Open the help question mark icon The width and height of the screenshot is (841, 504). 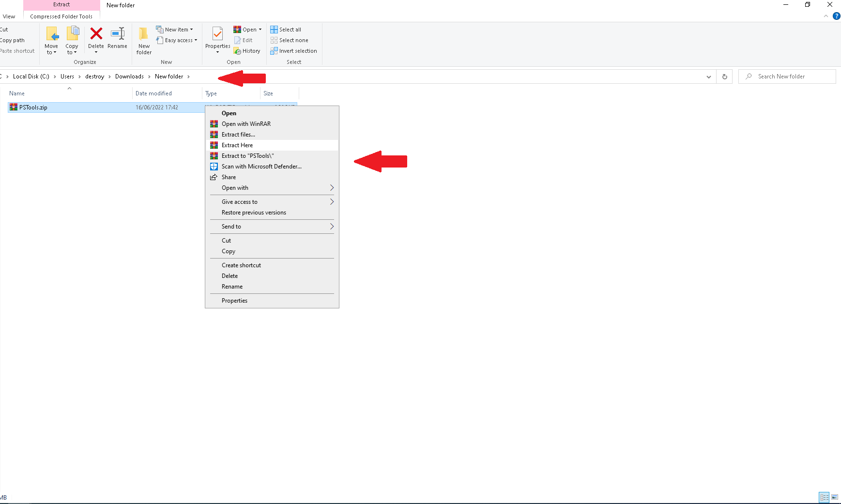click(x=836, y=16)
